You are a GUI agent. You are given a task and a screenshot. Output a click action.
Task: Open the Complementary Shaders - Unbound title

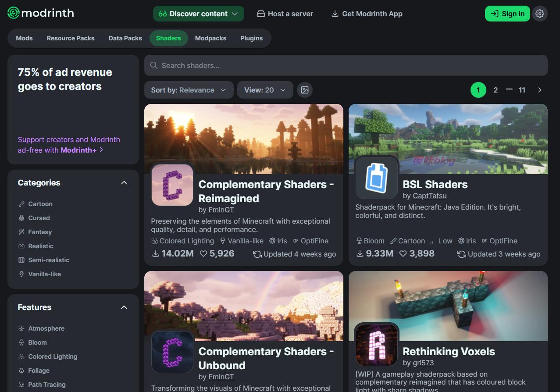tap(266, 358)
